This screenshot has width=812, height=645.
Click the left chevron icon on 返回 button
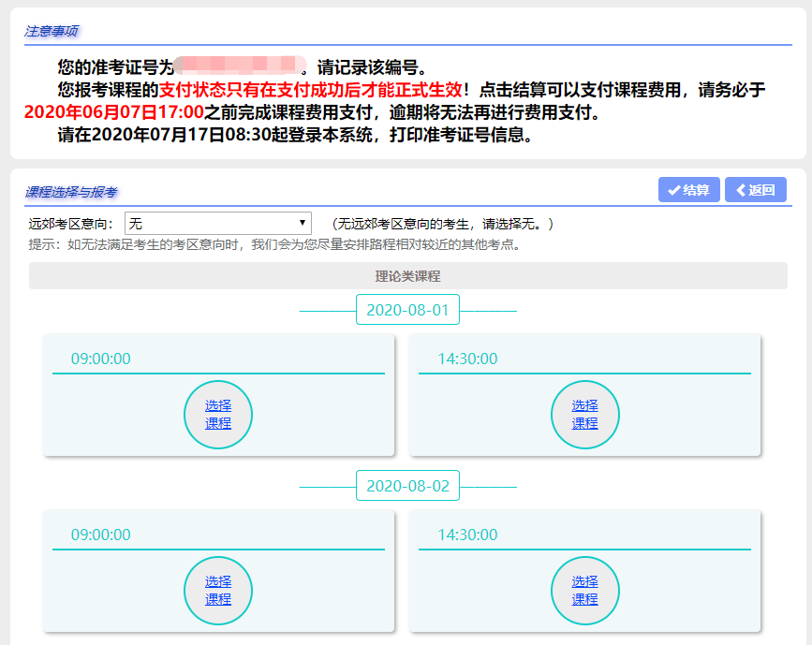tap(740, 190)
